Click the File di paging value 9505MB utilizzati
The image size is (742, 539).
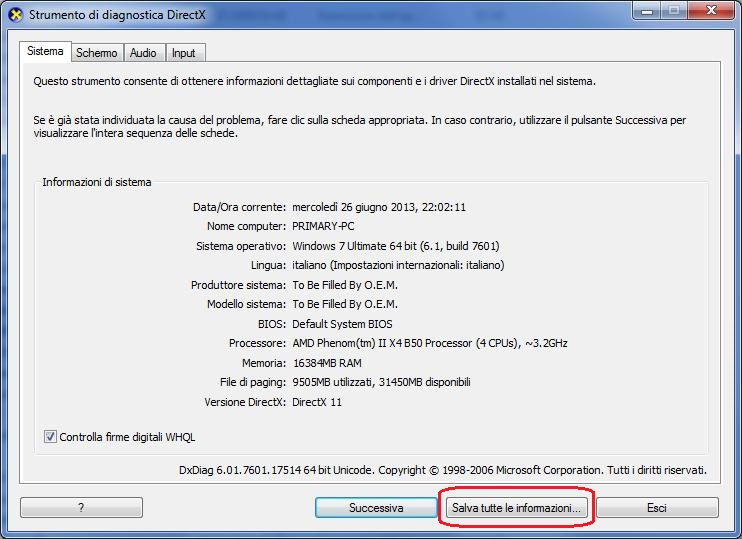point(381,382)
